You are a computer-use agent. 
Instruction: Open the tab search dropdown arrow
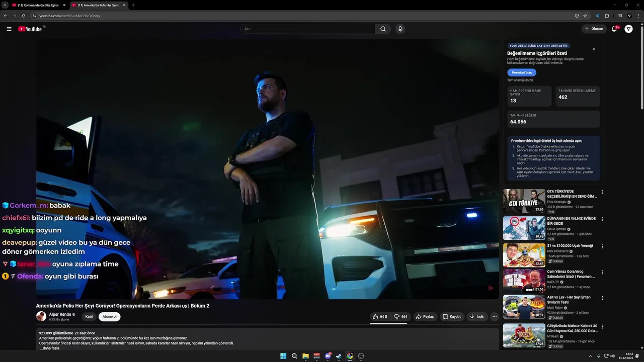pyautogui.click(x=5, y=5)
